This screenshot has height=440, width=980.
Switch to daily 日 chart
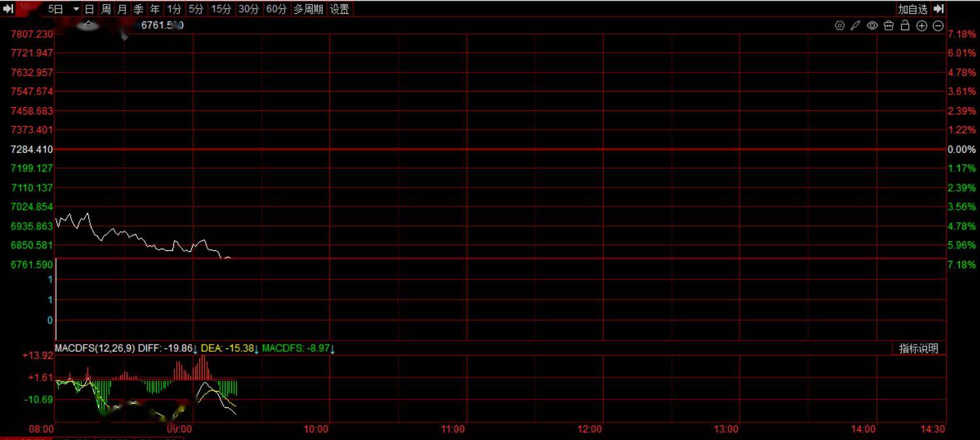[90, 9]
